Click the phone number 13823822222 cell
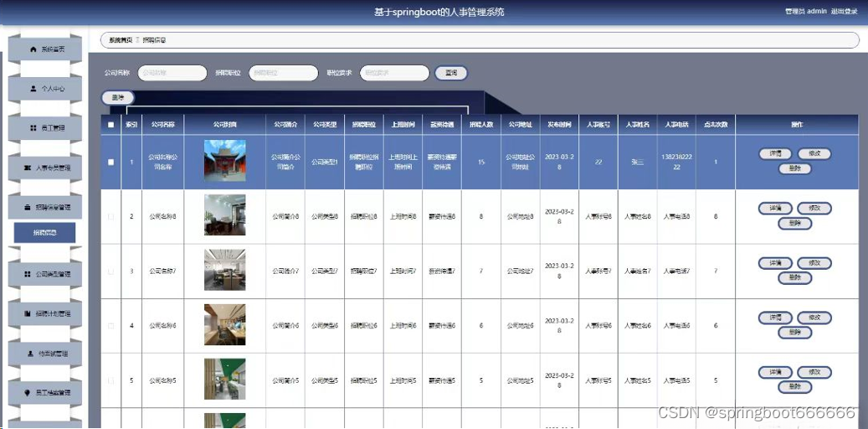The image size is (868, 429). [676, 162]
